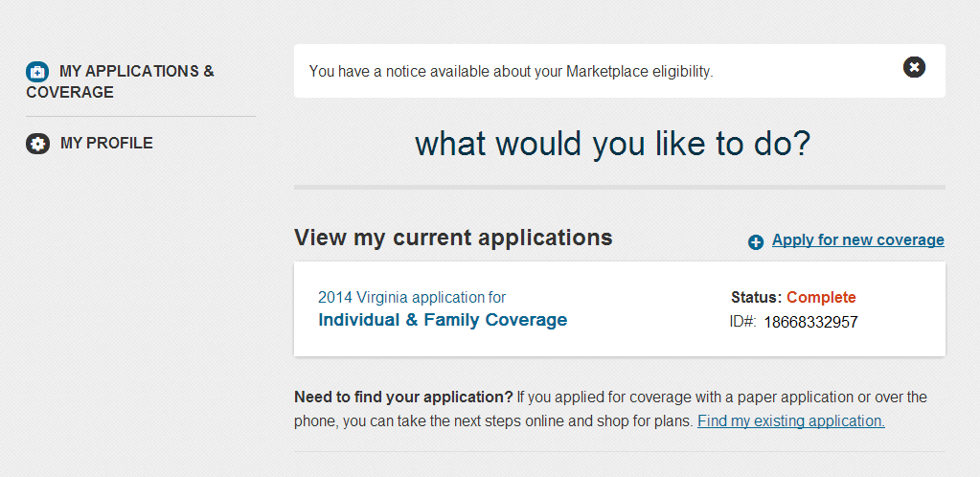
Task: Click the View my current applications heading
Action: [453, 238]
